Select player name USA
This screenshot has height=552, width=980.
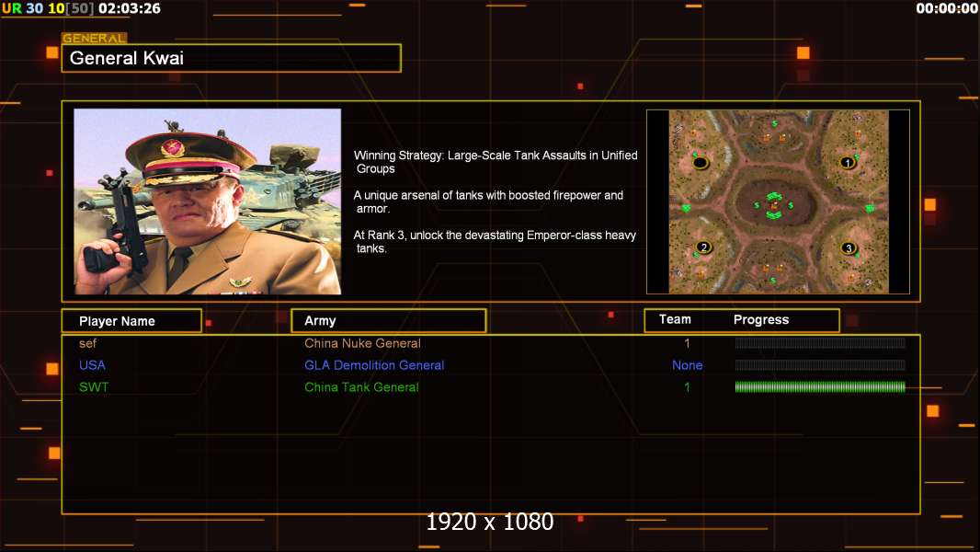click(92, 365)
